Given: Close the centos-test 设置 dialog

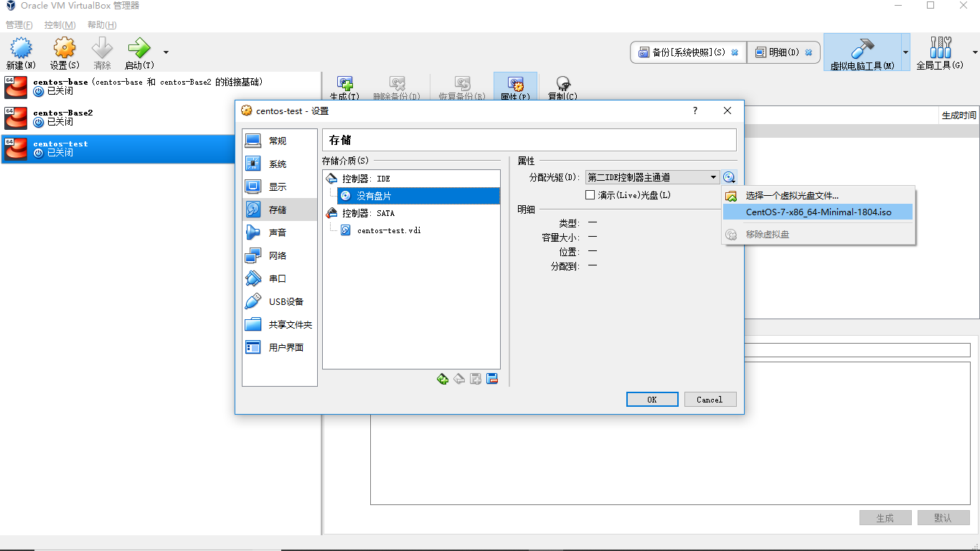Looking at the screenshot, I should (x=727, y=110).
